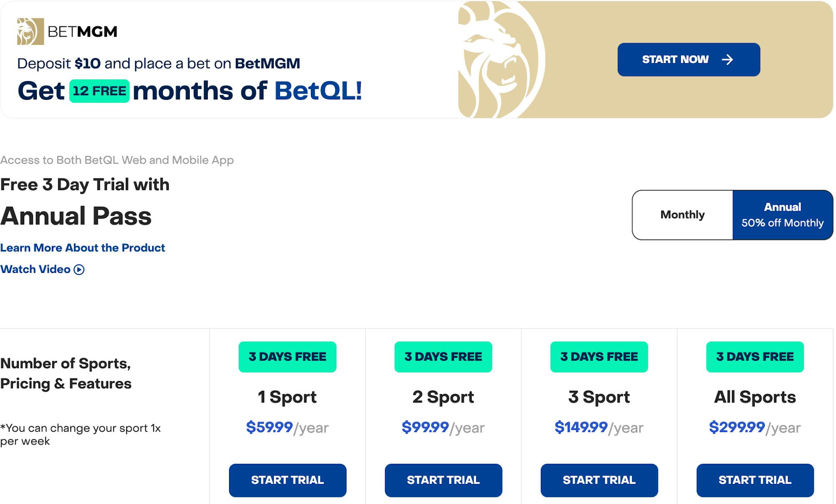Image resolution: width=836 pixels, height=504 pixels.
Task: Start trial for 1 Sport plan
Action: click(288, 480)
